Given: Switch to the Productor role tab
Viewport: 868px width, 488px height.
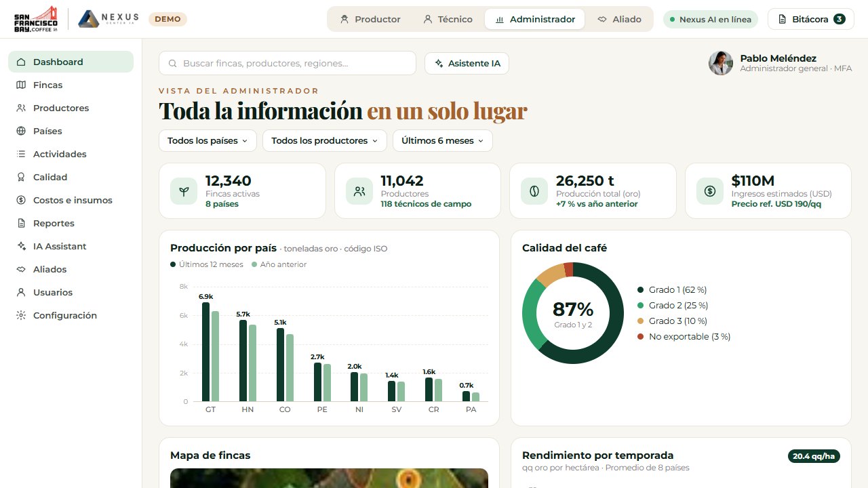Looking at the screenshot, I should coord(370,19).
